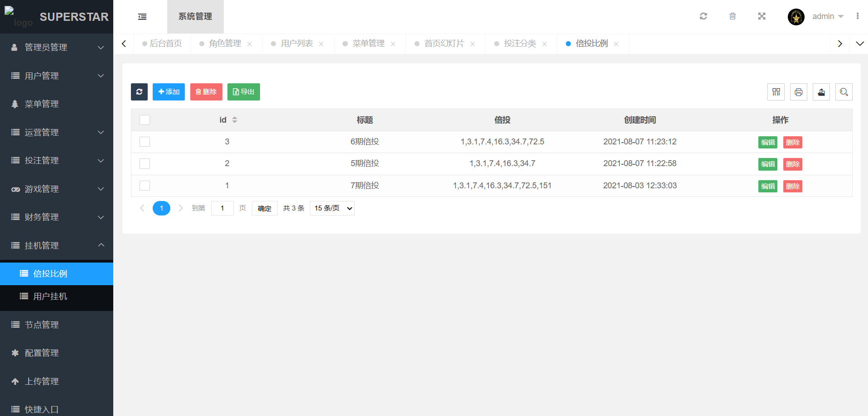The image size is (868, 416).
Task: Expand the 财务管理 sidebar menu
Action: pos(57,217)
